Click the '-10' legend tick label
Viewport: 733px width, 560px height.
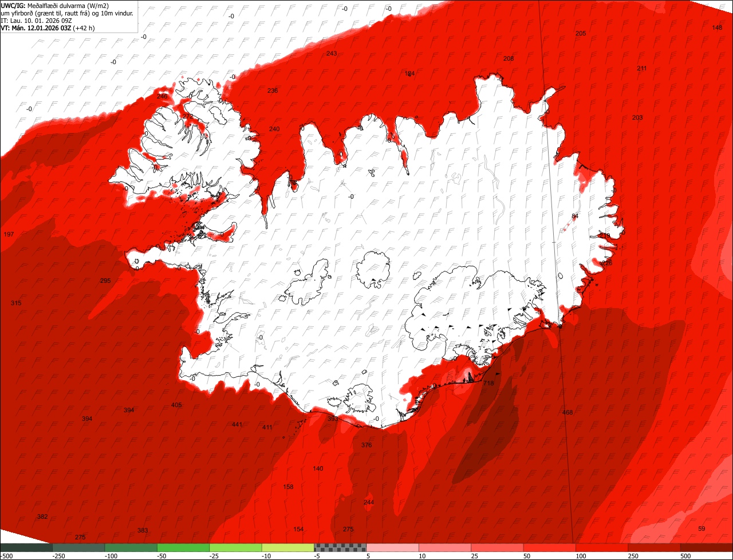(x=267, y=556)
